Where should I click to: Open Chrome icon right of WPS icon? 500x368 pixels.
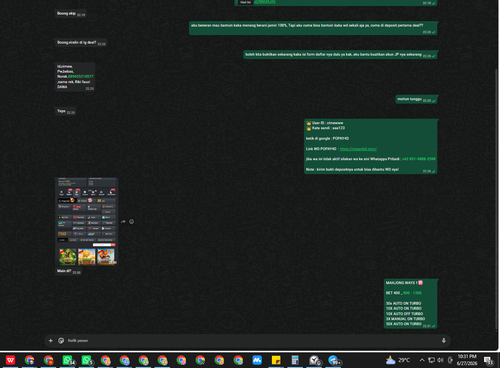29,360
